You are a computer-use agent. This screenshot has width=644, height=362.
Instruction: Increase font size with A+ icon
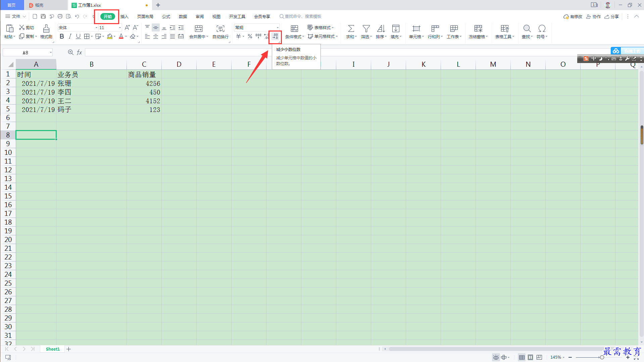point(127,27)
